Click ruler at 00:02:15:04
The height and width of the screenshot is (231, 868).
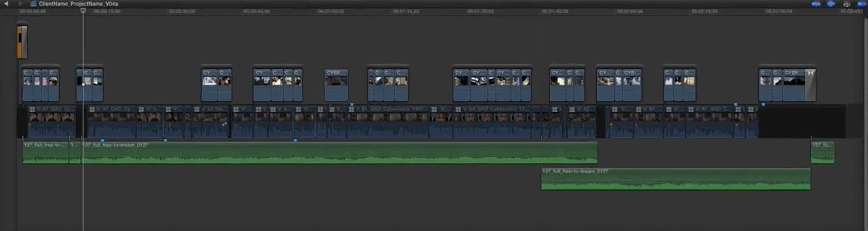(705, 11)
